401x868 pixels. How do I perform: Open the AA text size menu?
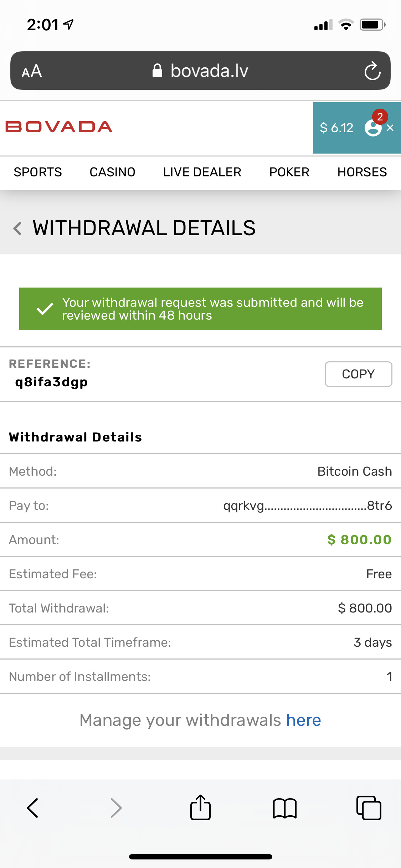(32, 71)
